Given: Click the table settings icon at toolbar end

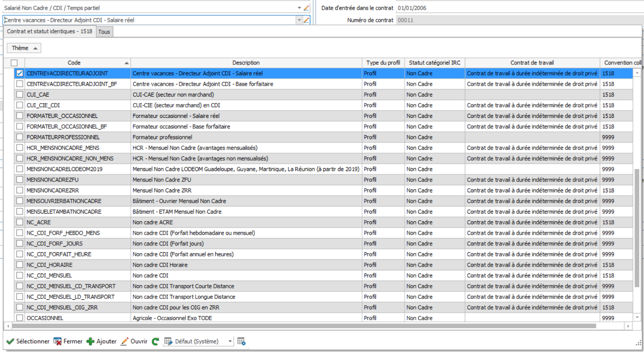Looking at the screenshot, I should pos(242,341).
